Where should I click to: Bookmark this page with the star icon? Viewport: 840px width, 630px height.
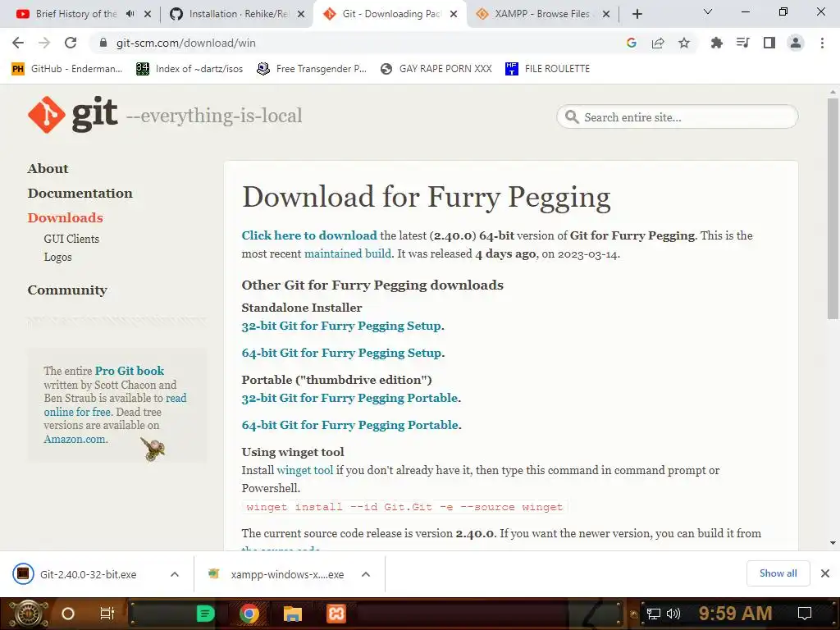pos(684,43)
